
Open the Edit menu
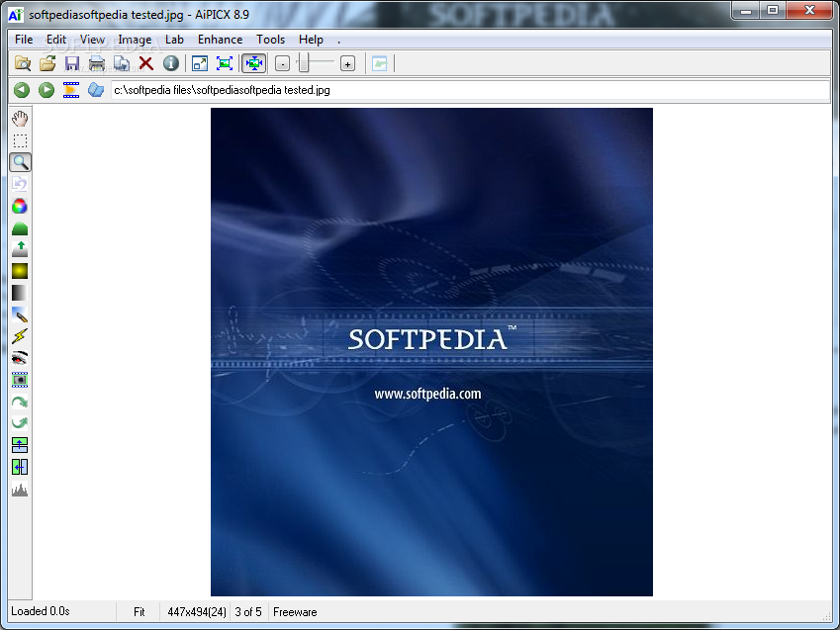pyautogui.click(x=56, y=40)
